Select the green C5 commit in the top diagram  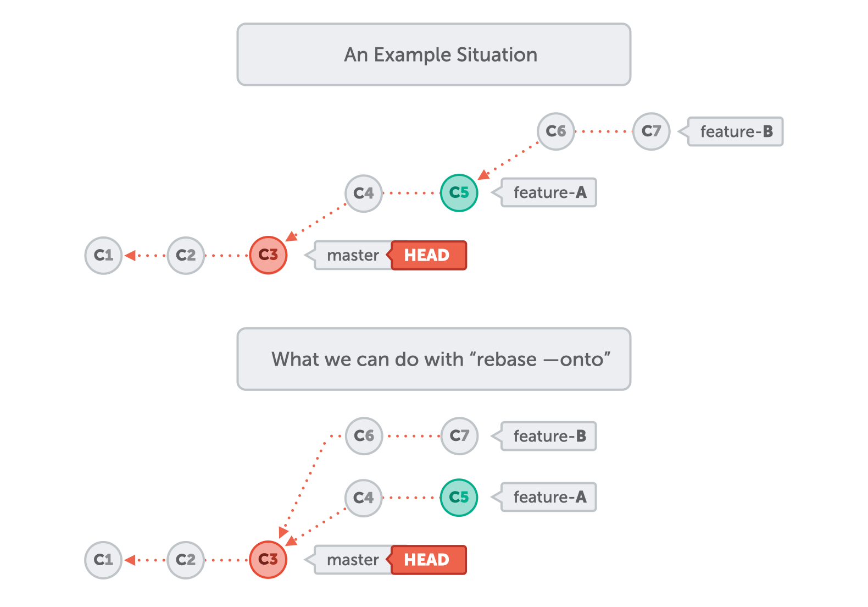(459, 193)
